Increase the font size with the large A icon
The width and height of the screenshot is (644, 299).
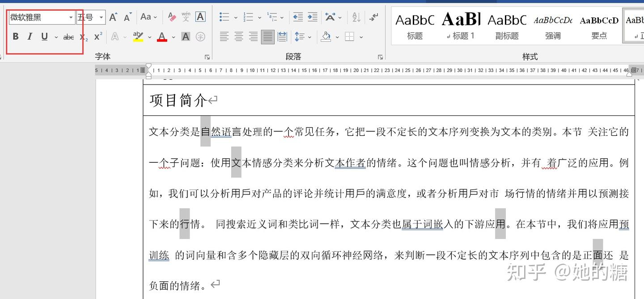coord(112,17)
